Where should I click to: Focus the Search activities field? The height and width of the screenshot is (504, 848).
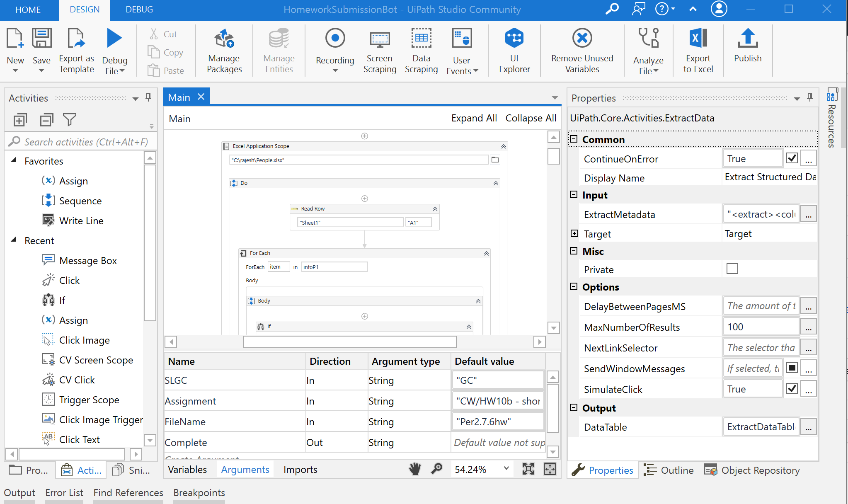coord(81,142)
